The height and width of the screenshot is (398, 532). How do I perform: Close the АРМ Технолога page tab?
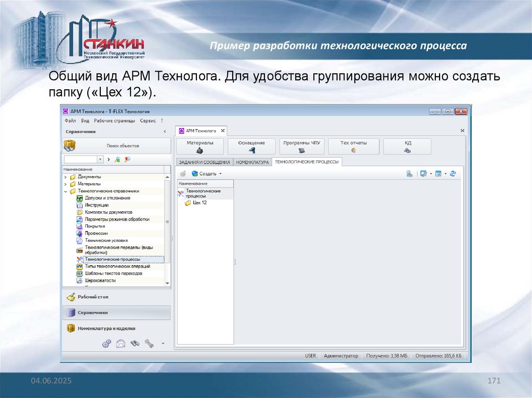click(223, 131)
